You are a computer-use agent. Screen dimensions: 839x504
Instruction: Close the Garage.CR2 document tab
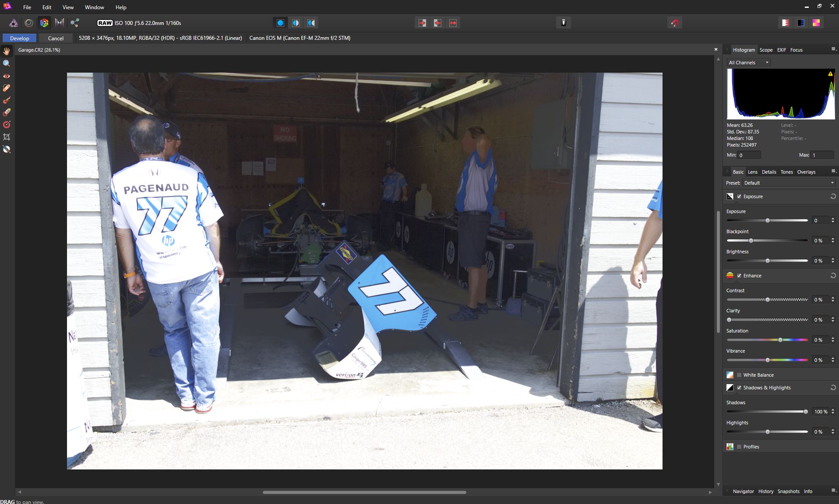click(x=716, y=49)
